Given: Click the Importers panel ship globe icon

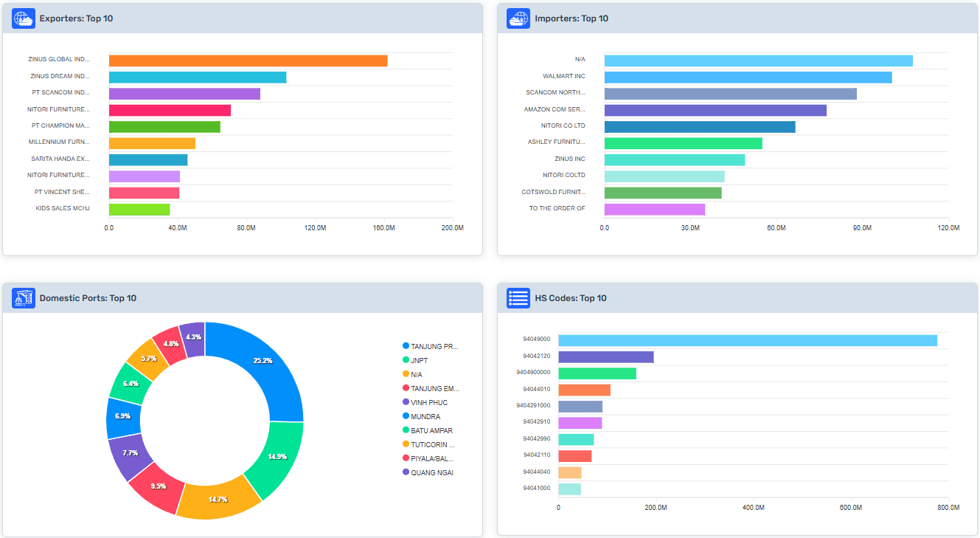Looking at the screenshot, I should (x=518, y=18).
